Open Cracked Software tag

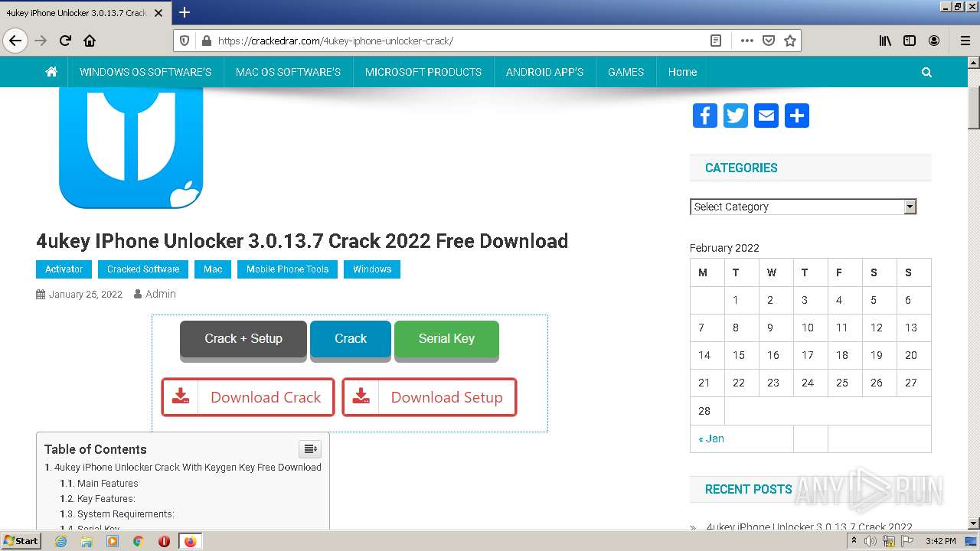[x=143, y=269]
